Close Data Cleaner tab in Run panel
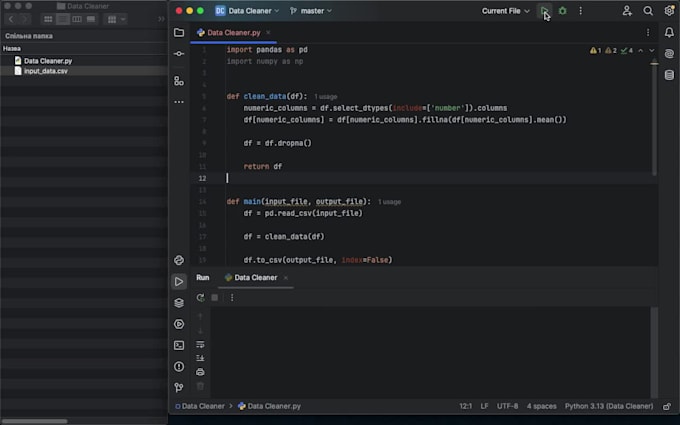Viewport: 680px width, 425px height. tap(285, 278)
